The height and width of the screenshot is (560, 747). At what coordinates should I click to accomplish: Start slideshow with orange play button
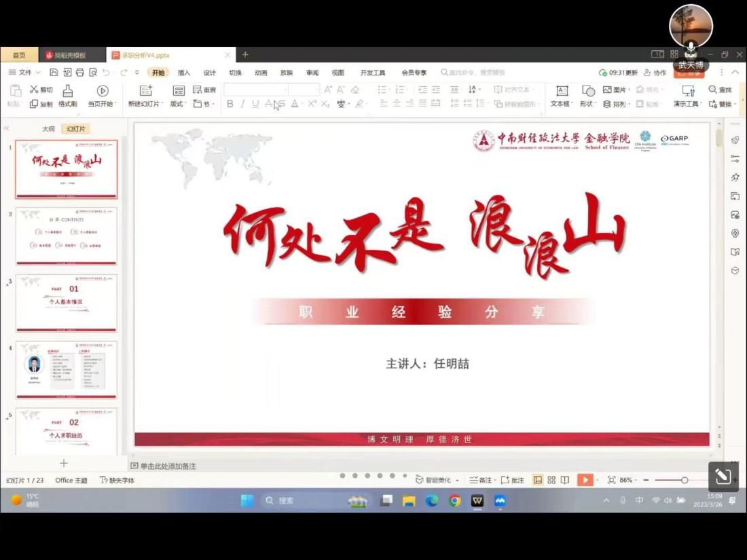[x=585, y=480]
